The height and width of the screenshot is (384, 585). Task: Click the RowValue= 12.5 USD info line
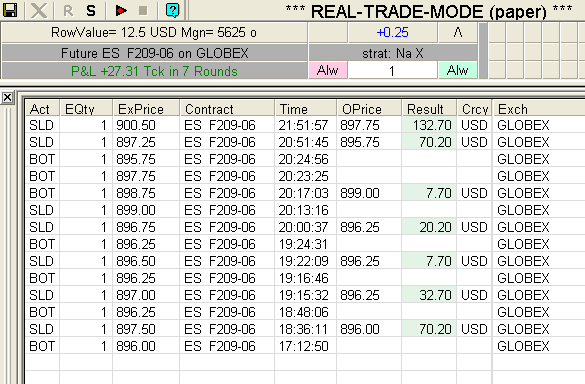(x=154, y=32)
